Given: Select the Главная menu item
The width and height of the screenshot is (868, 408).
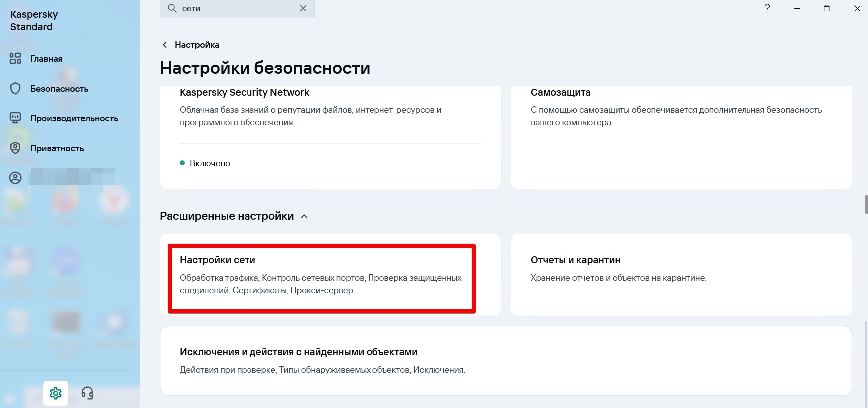Looking at the screenshot, I should coord(46,59).
